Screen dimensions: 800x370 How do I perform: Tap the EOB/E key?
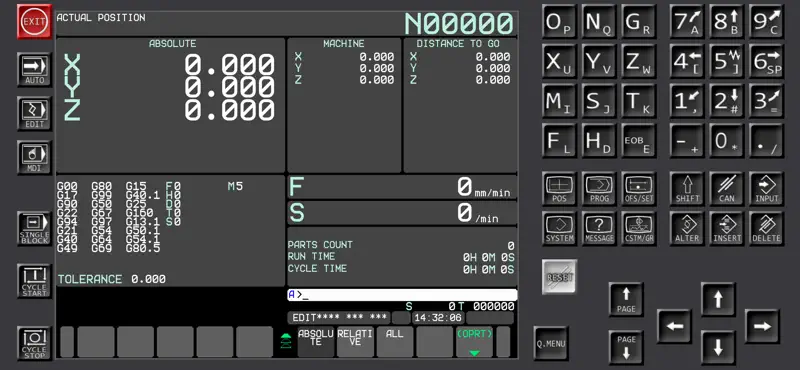(x=639, y=141)
